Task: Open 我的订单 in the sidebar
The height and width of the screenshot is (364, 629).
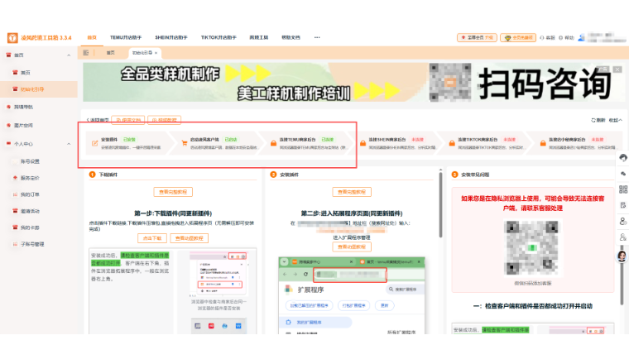Action: click(30, 194)
